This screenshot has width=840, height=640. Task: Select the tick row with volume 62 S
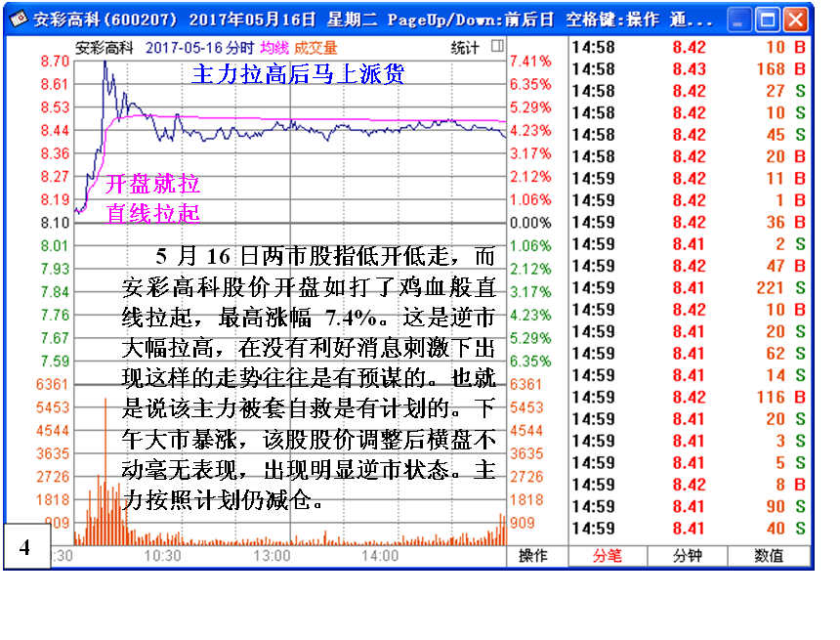coord(689,354)
